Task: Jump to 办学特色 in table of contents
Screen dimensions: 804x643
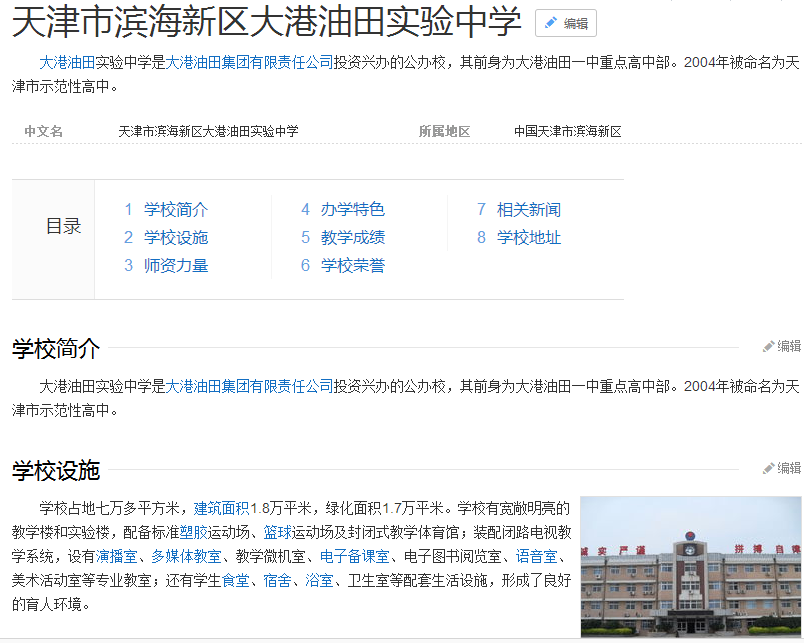Action: pyautogui.click(x=353, y=209)
